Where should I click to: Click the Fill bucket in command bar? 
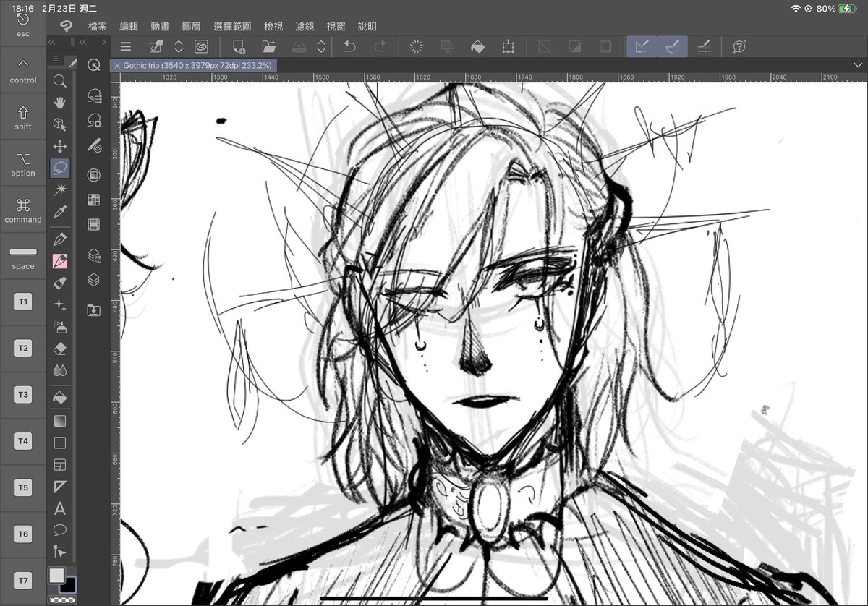click(477, 46)
